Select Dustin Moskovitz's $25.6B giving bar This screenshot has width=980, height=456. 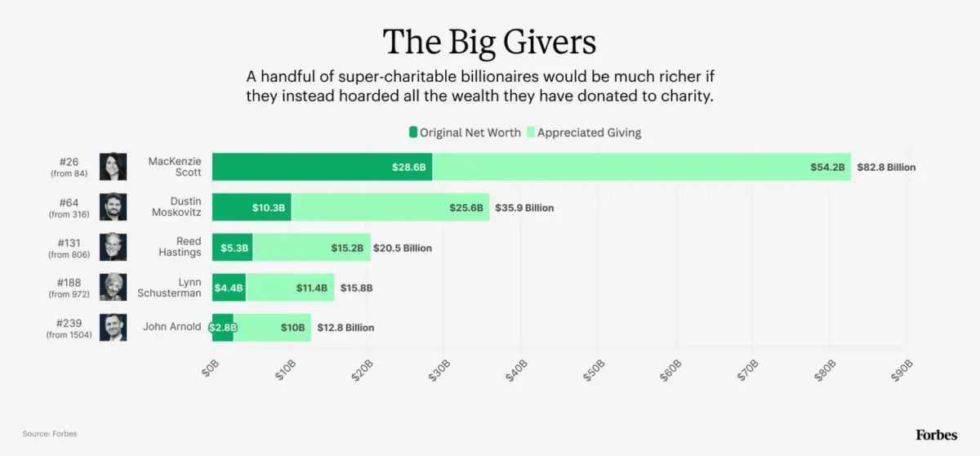click(390, 207)
